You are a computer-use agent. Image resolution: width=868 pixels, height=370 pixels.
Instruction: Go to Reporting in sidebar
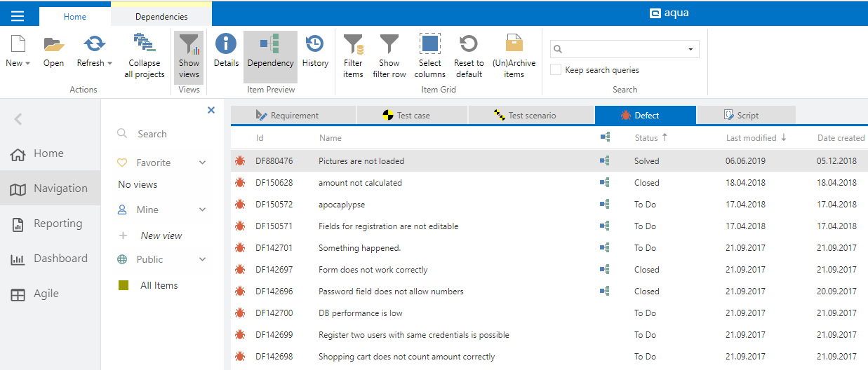click(58, 224)
